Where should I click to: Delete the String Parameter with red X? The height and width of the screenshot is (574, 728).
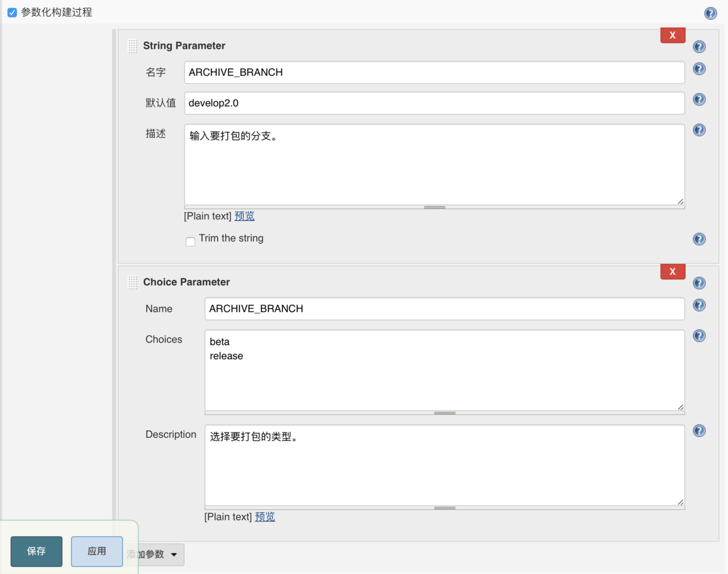tap(672, 35)
